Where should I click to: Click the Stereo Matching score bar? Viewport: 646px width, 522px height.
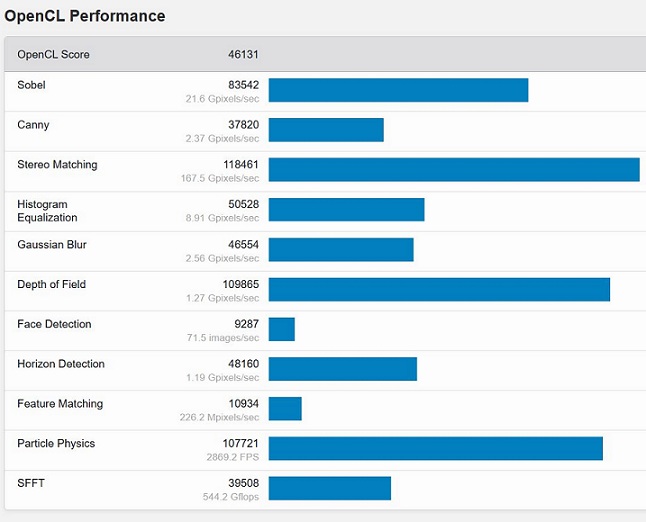click(454, 170)
